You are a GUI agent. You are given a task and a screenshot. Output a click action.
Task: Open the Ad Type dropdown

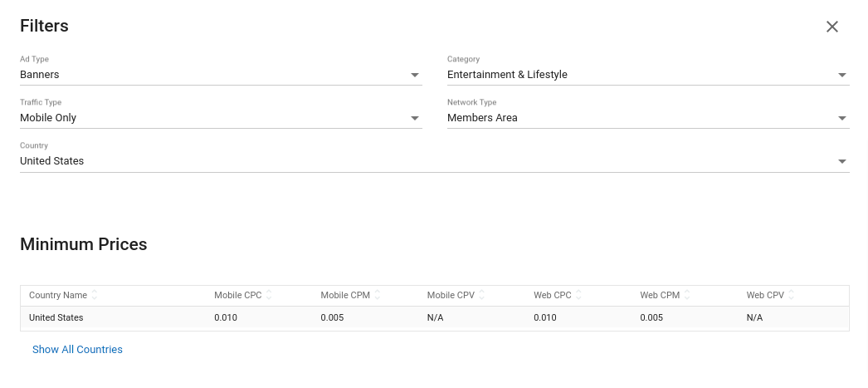click(x=415, y=76)
